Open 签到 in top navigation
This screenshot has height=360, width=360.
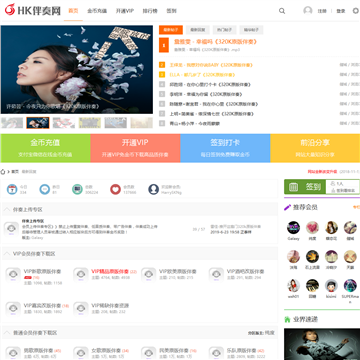[x=171, y=11]
